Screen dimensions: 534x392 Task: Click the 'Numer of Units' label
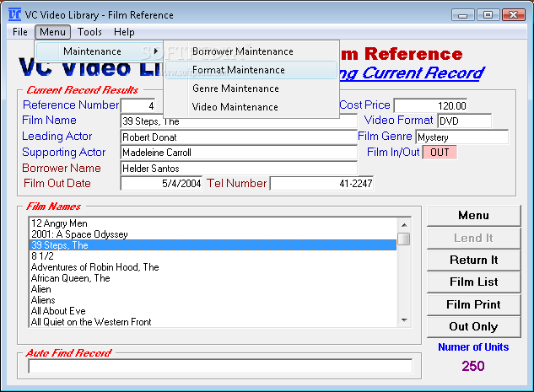tap(473, 347)
